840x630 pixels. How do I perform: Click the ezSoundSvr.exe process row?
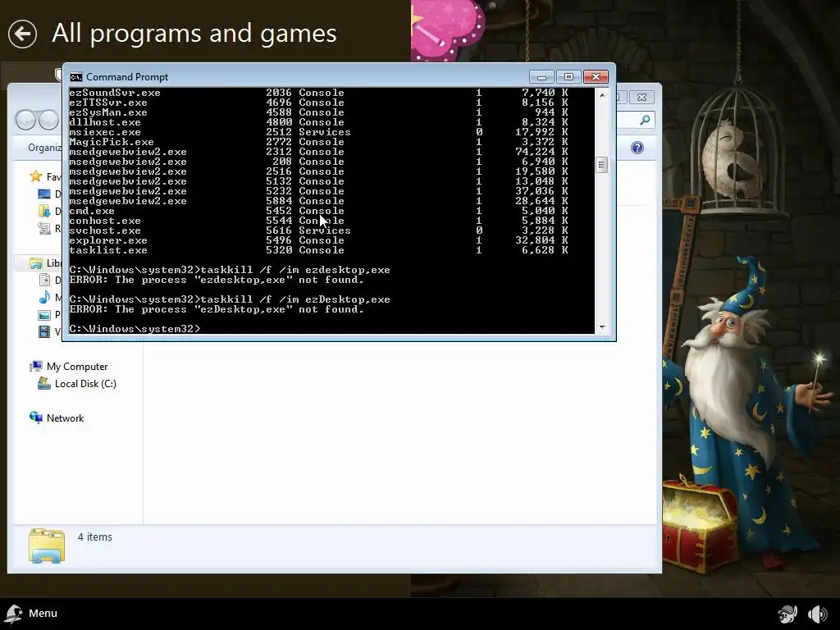click(318, 93)
